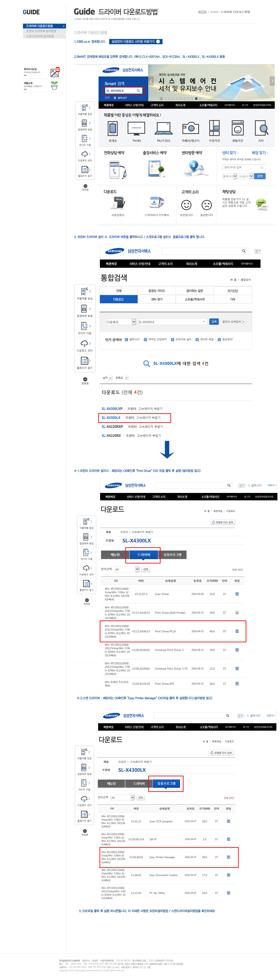The width and height of the screenshot is (280, 980).
Task: Click the highlighted blue 드라이버 tab
Action: pos(143,555)
